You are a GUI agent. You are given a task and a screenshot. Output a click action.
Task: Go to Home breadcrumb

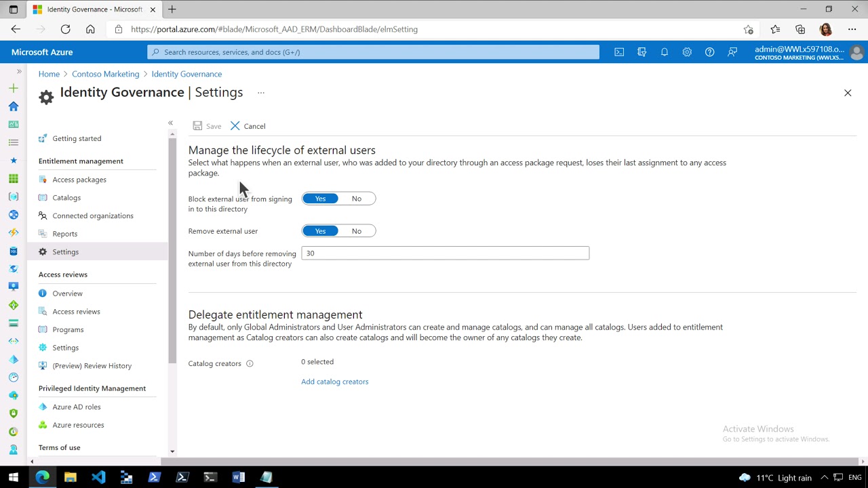pyautogui.click(x=49, y=74)
